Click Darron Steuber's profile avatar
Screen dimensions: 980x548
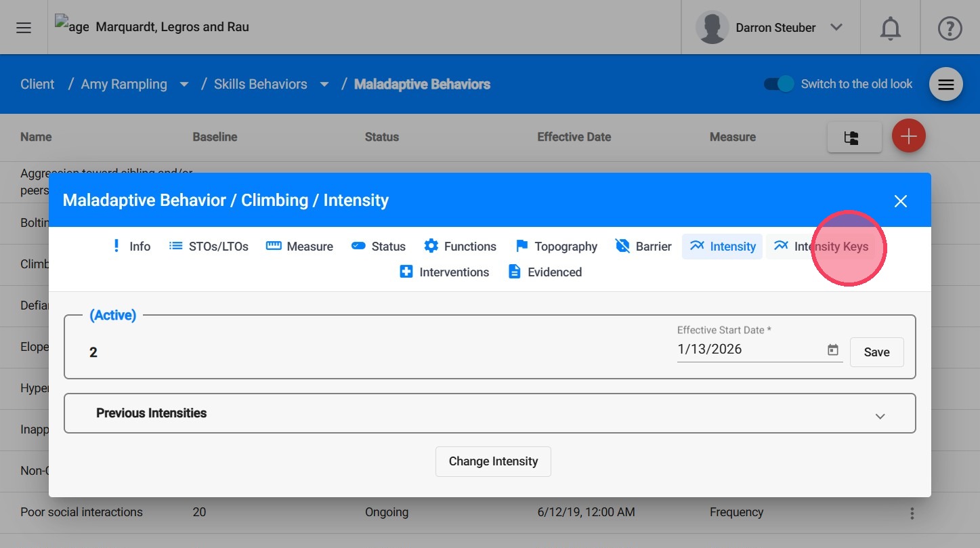[712, 28]
